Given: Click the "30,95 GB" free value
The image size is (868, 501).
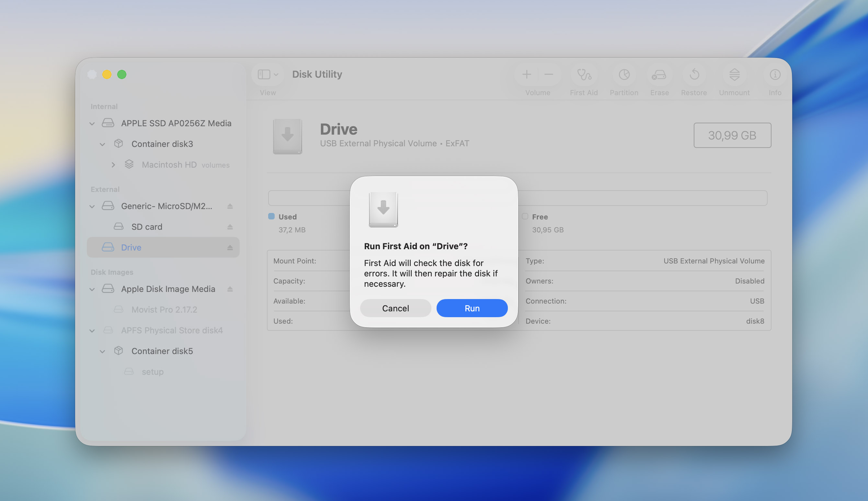Looking at the screenshot, I should tap(548, 230).
